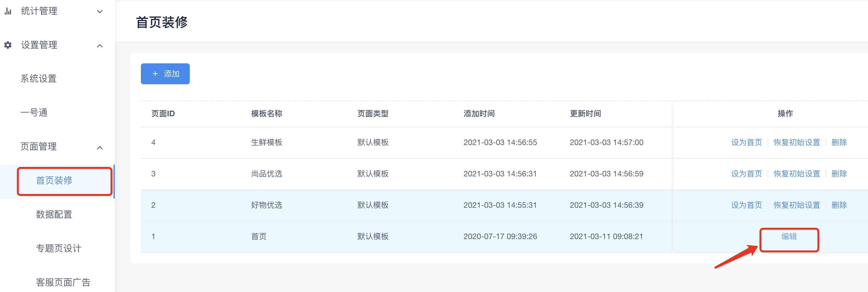Click the 添加时间 column header
Image resolution: width=868 pixels, height=292 pixels.
coord(479,114)
